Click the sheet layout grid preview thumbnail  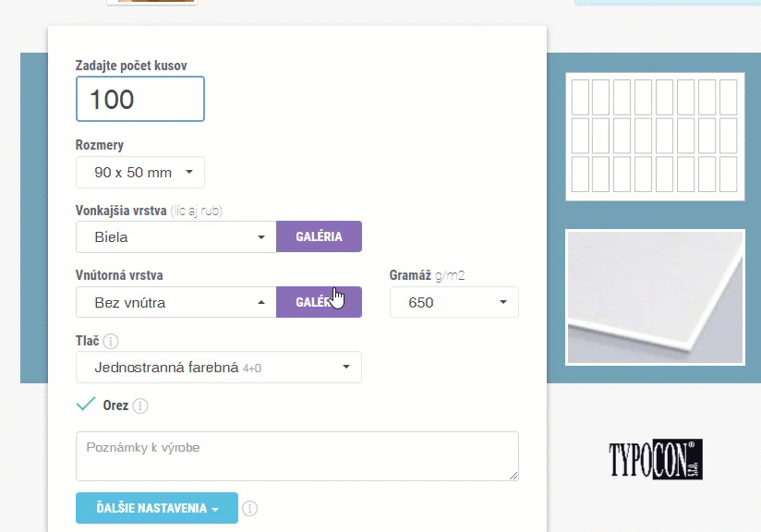(x=655, y=137)
